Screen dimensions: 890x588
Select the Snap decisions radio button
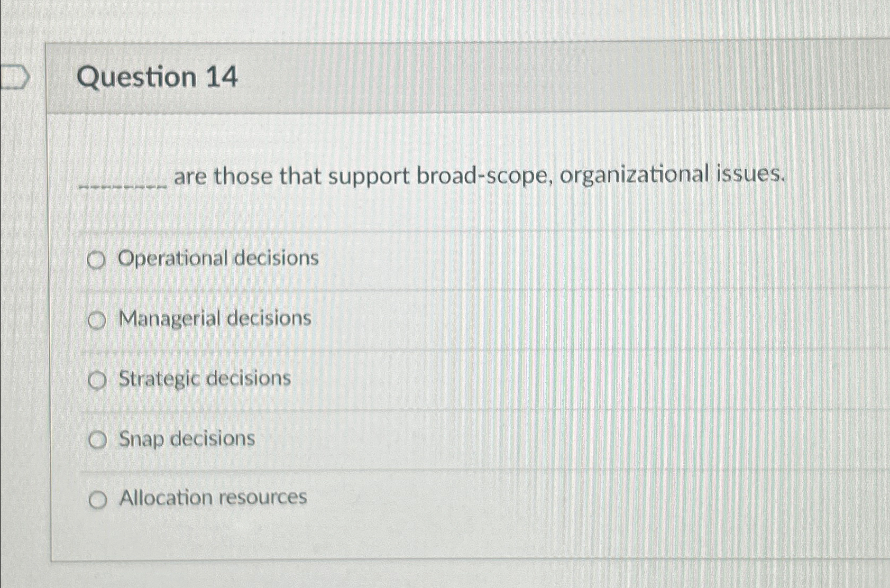[97, 439]
